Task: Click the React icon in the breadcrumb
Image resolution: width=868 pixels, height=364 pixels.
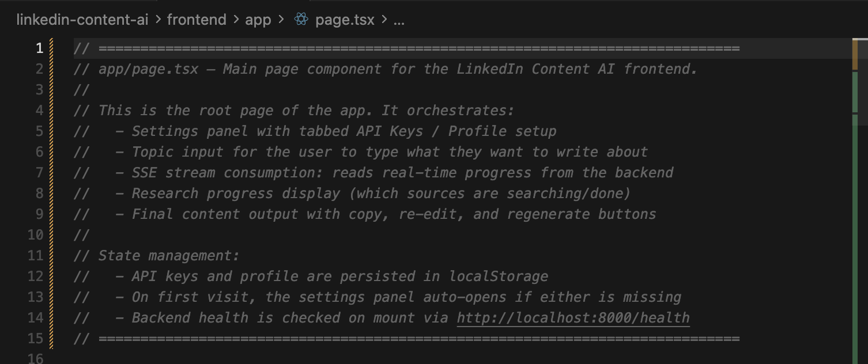Action: tap(301, 20)
